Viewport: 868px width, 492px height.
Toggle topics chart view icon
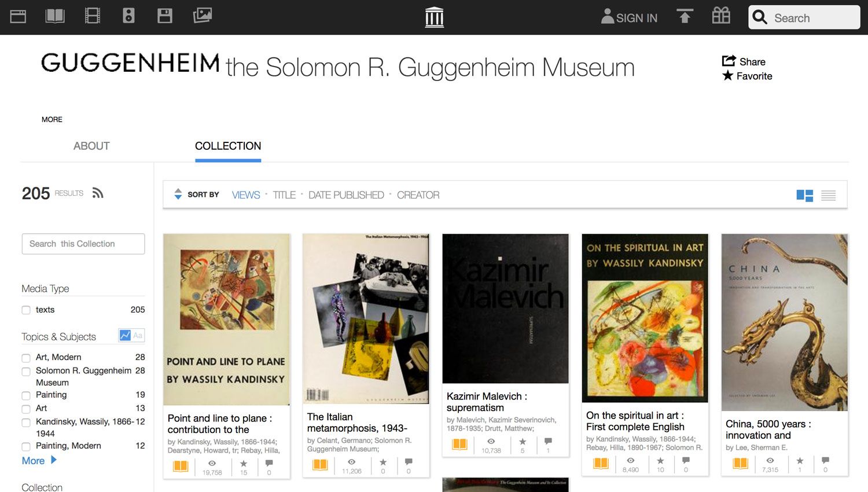click(x=125, y=335)
